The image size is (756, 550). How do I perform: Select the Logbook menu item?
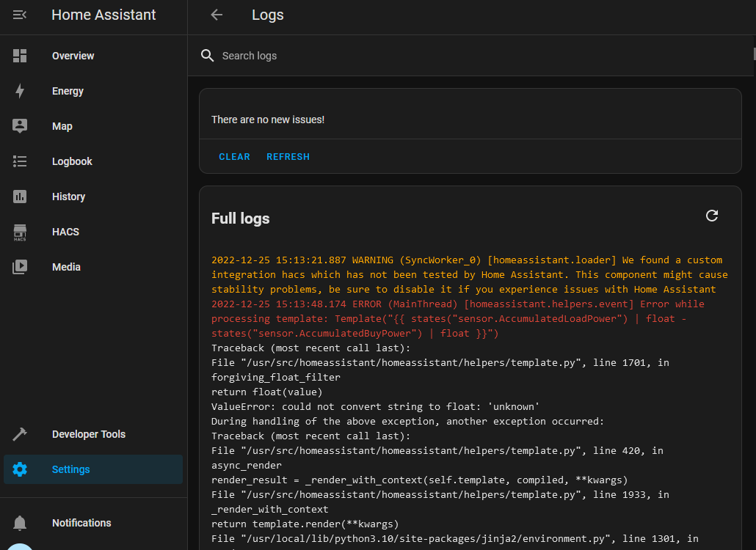(72, 161)
